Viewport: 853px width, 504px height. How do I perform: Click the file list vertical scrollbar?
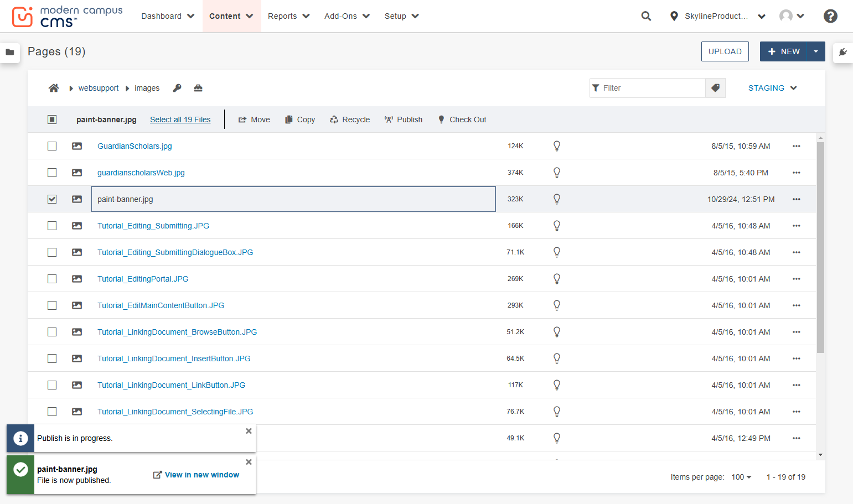click(820, 247)
